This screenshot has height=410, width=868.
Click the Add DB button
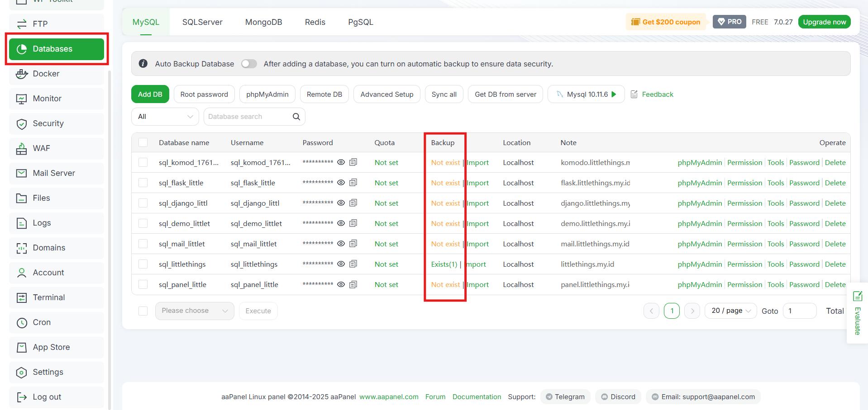[150, 94]
